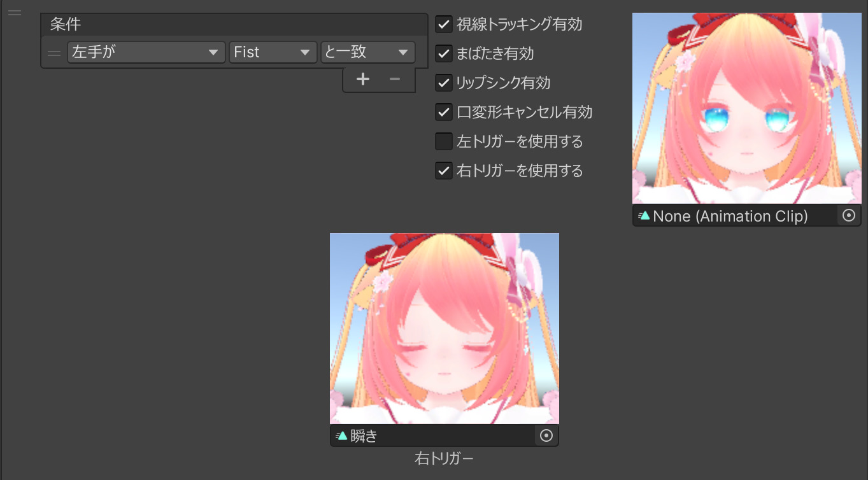Click the 右トリガー label below thumbnail
The height and width of the screenshot is (480, 868).
coord(445,458)
